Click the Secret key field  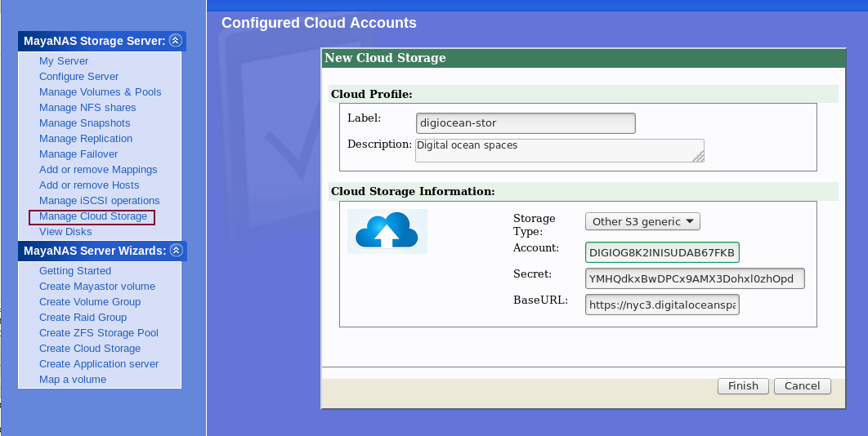(695, 279)
